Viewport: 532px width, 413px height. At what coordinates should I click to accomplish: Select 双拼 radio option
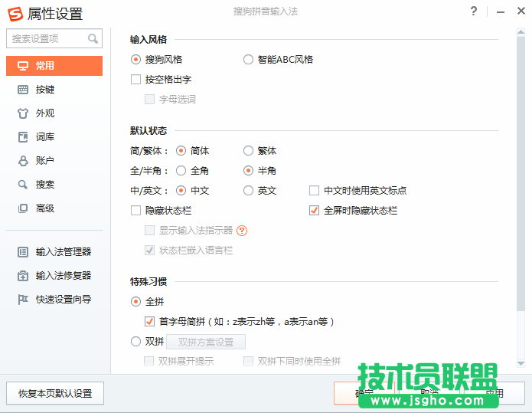135,341
